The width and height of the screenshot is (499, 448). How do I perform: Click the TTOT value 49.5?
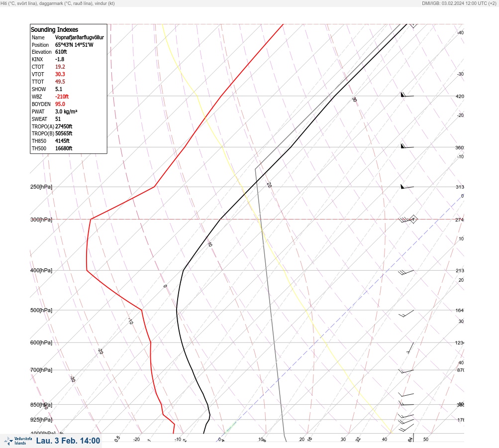coord(60,82)
